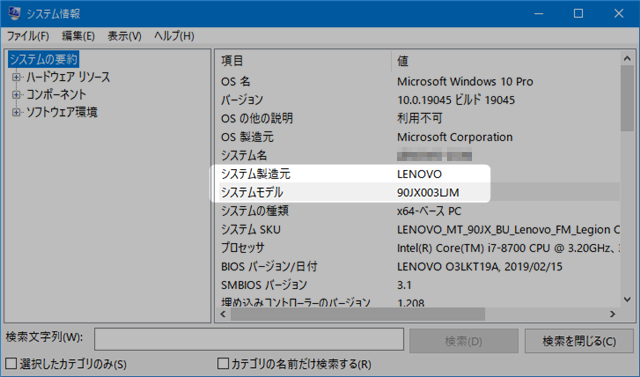Expand the ハードウェア リソース node
Image resolution: width=640 pixels, height=377 pixels.
[x=16, y=77]
